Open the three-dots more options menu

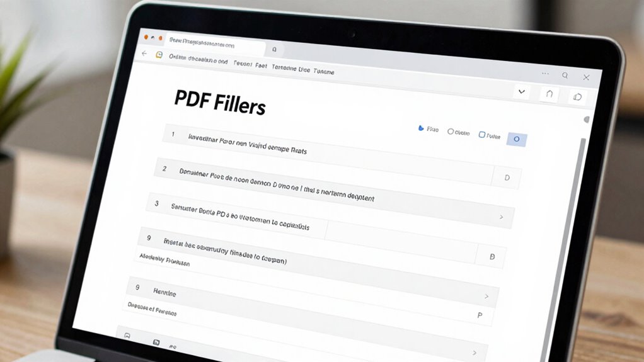click(545, 74)
